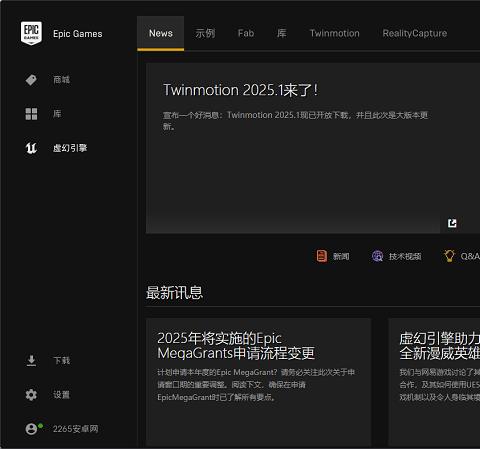Switch to the RealityCapture tab

(x=415, y=33)
